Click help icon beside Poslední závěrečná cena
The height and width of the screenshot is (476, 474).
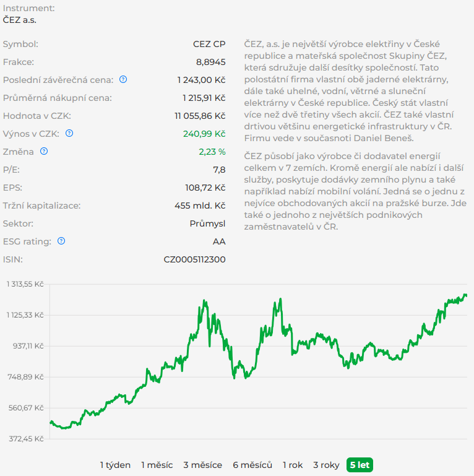(123, 80)
